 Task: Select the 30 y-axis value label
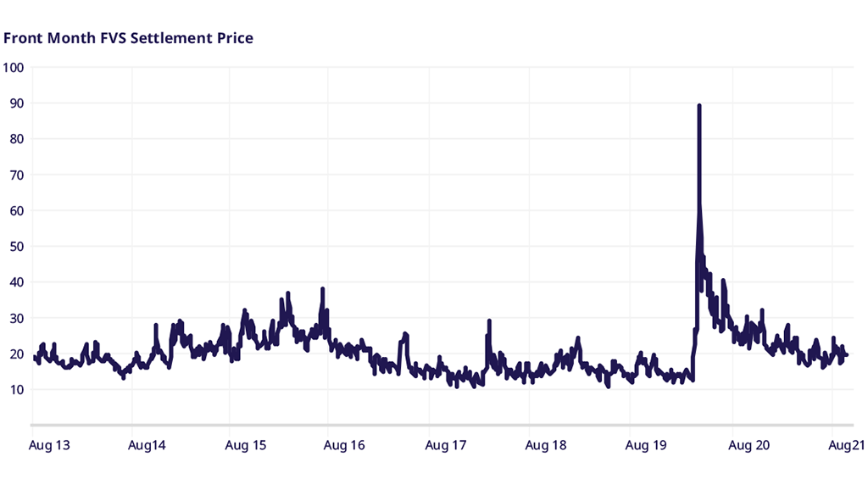point(17,318)
